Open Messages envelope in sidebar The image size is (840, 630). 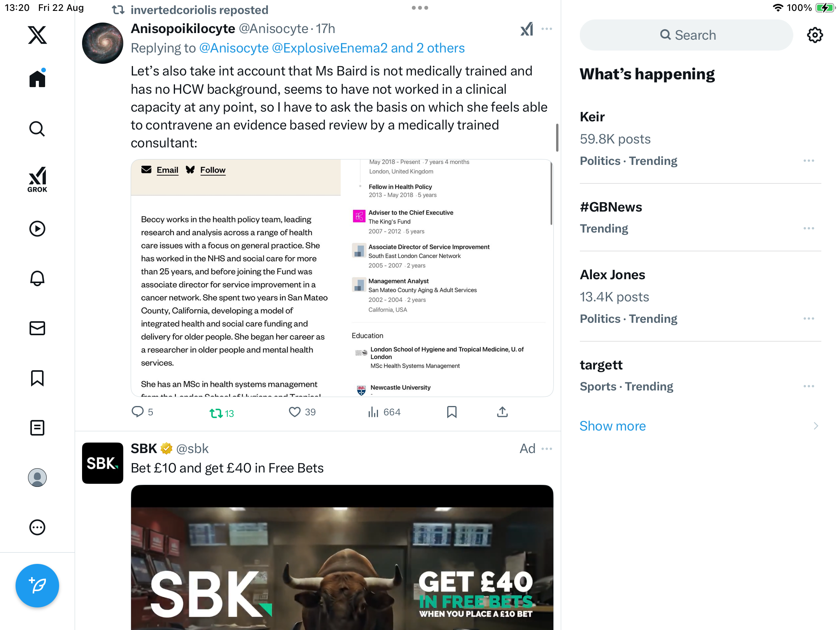37,328
